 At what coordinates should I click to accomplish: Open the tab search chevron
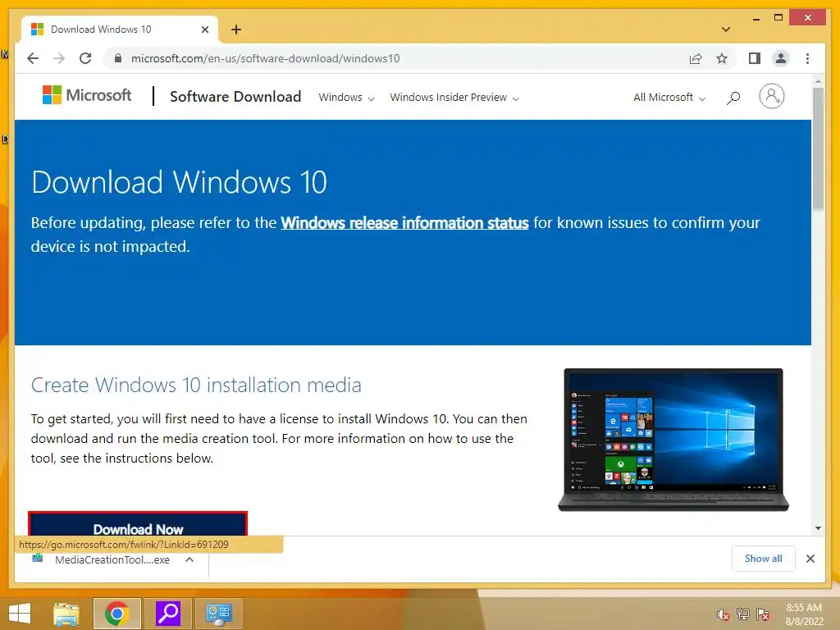click(x=725, y=30)
